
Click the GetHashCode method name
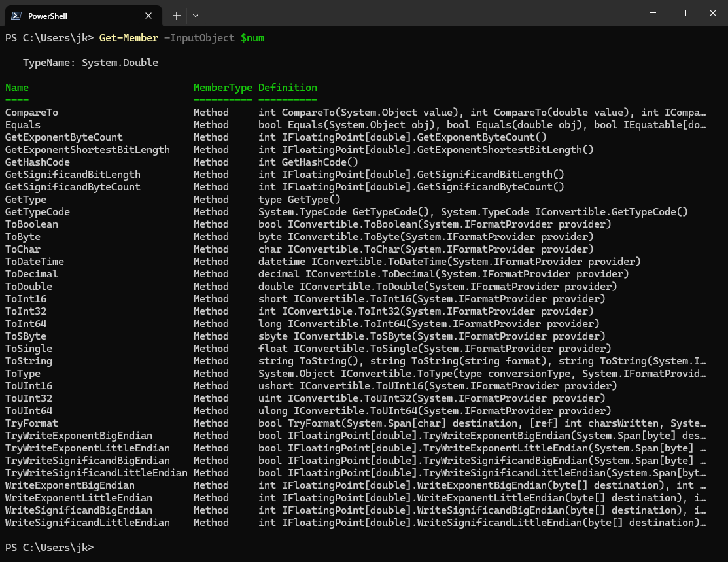point(37,162)
